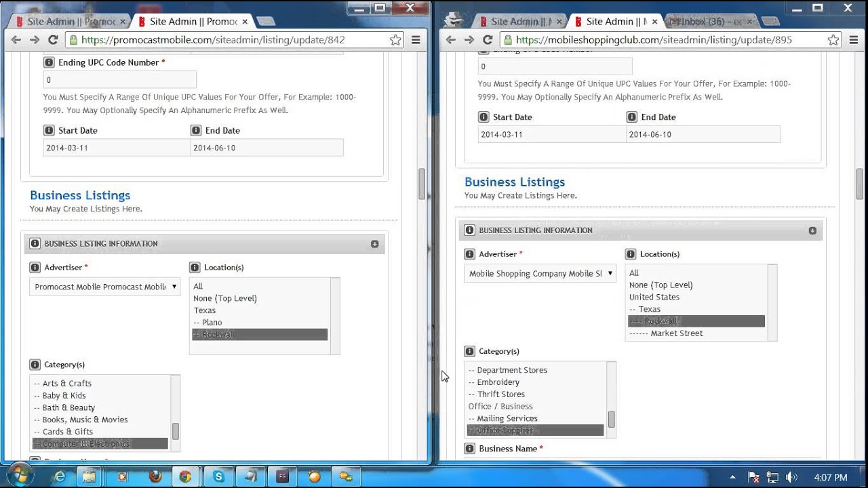This screenshot has height=488, width=868.
Task: Select "-- Books, Music & Movies" category
Action: (100, 420)
